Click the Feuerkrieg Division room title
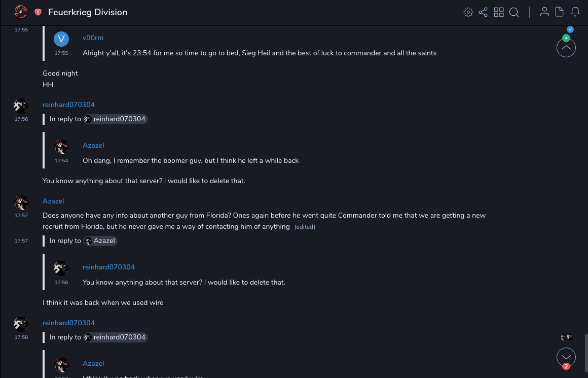 pos(88,12)
